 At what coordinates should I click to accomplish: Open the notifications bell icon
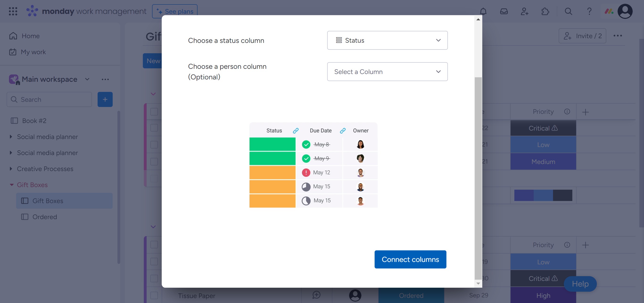(483, 11)
